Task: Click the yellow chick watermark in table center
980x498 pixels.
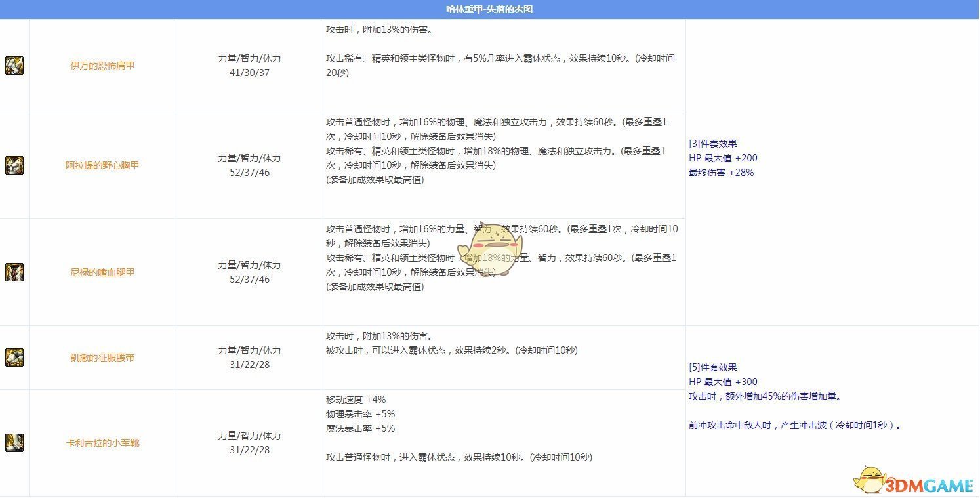Action: point(490,249)
